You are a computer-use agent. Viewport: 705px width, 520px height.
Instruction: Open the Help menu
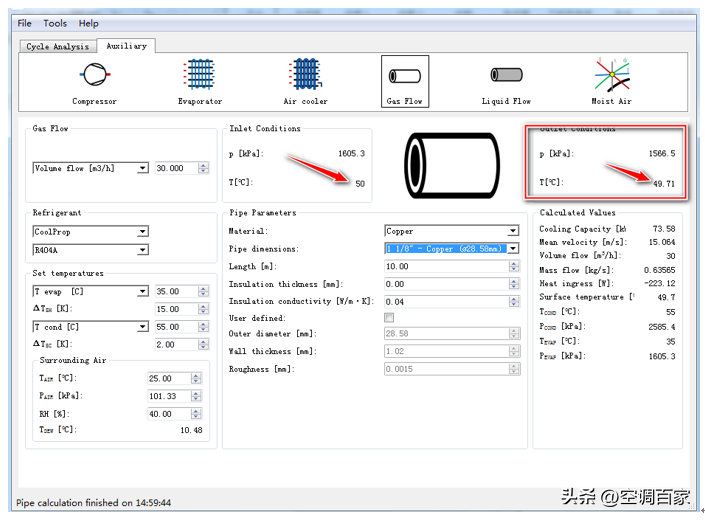point(88,23)
